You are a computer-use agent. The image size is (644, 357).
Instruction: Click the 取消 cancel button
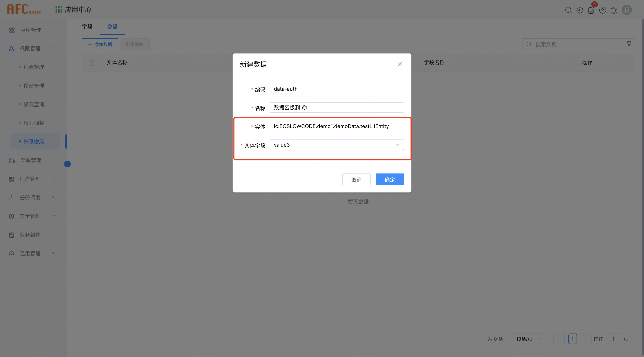tap(356, 179)
